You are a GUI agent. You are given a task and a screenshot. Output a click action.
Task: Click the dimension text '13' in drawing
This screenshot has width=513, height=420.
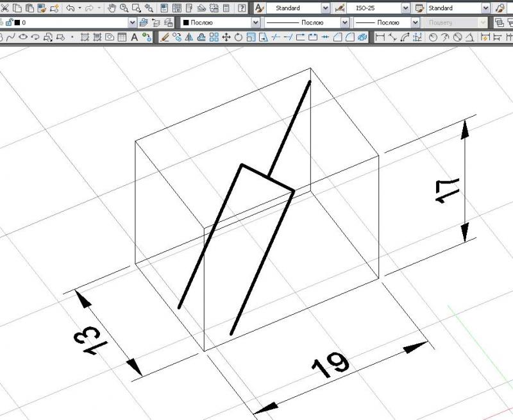[91, 341]
